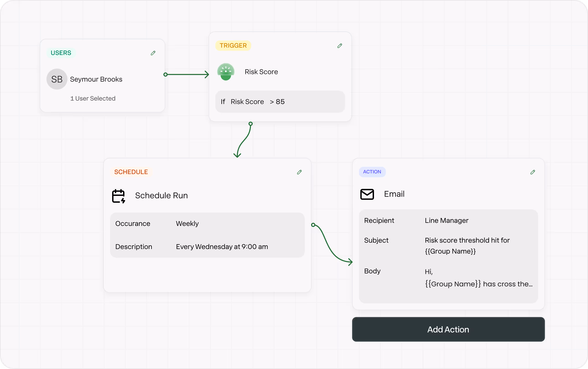
Task: Select the USERS tag label
Action: coord(61,53)
